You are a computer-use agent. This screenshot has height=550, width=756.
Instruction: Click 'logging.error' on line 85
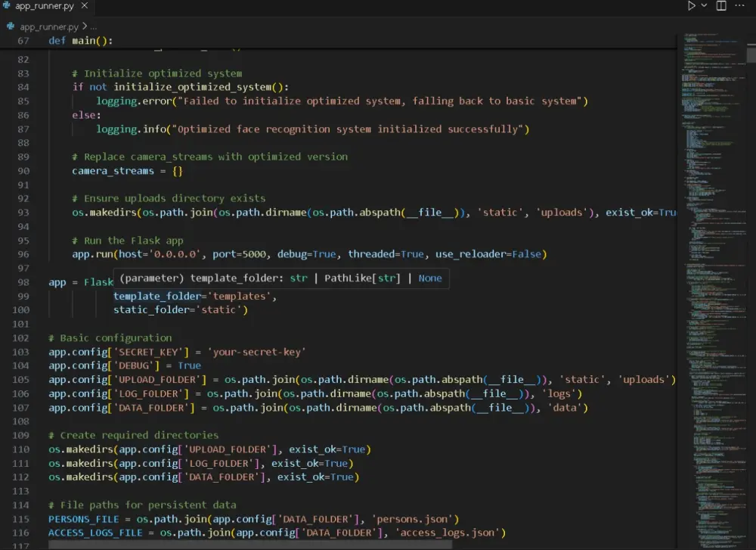tap(134, 101)
